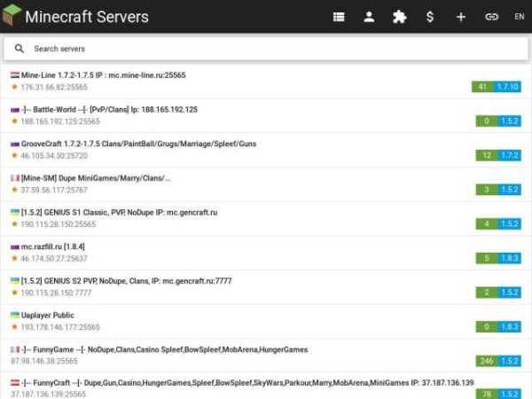Screen dimensions: 532x399
Task: Click the green 41 players badge
Action: [x=482, y=87]
